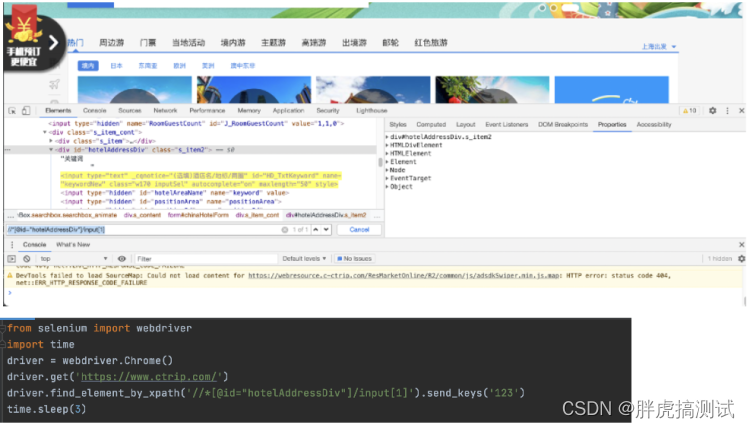
Task: Click leading breadcrumb ellipsis
Action: click(11, 216)
